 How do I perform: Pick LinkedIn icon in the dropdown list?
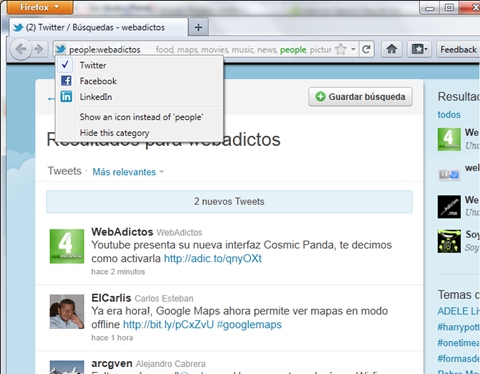click(x=66, y=97)
